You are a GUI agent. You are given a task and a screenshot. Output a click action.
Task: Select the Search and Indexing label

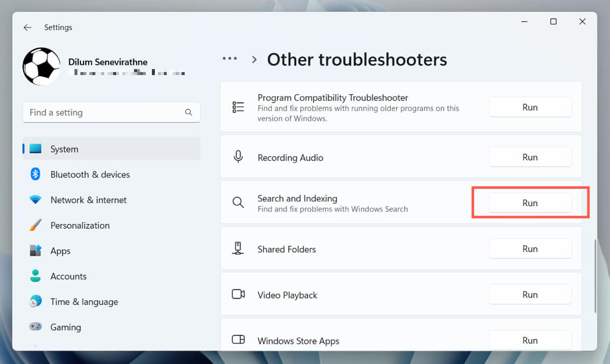tap(297, 198)
